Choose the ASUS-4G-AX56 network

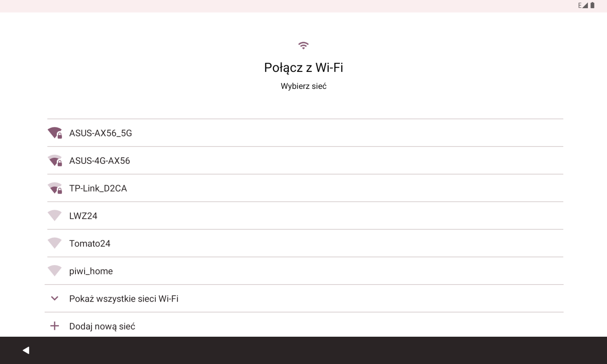(100, 161)
